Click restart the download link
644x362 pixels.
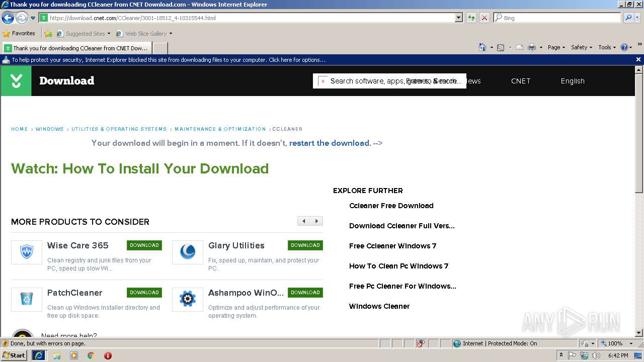[330, 143]
